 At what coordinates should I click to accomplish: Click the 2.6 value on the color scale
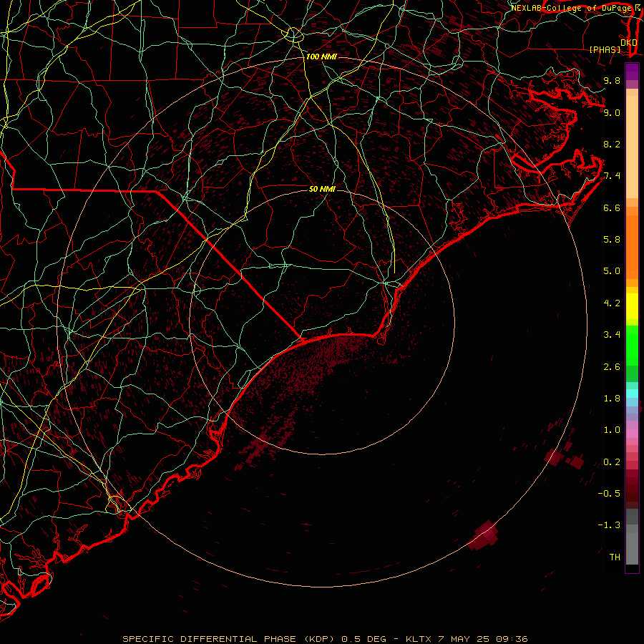point(612,367)
